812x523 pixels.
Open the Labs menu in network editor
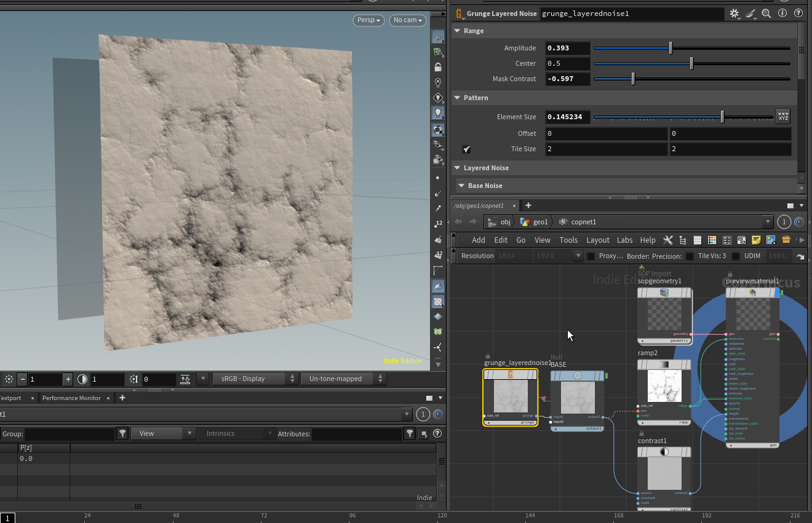point(624,240)
